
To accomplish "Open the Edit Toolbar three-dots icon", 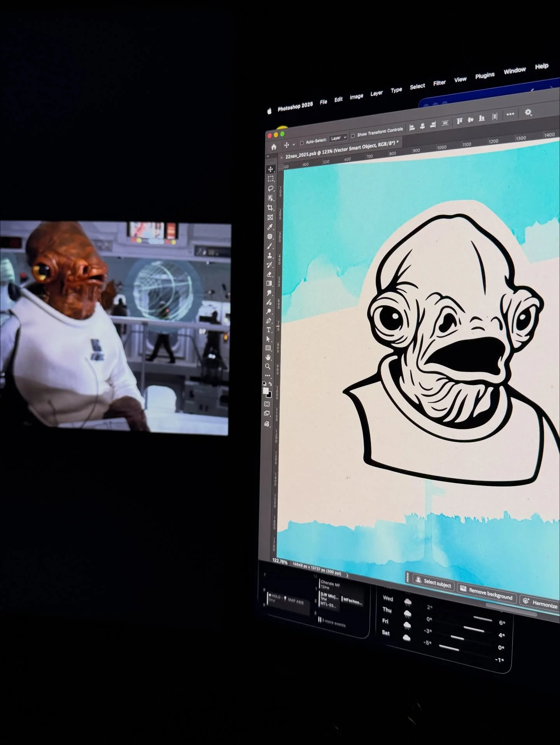I will tap(268, 375).
